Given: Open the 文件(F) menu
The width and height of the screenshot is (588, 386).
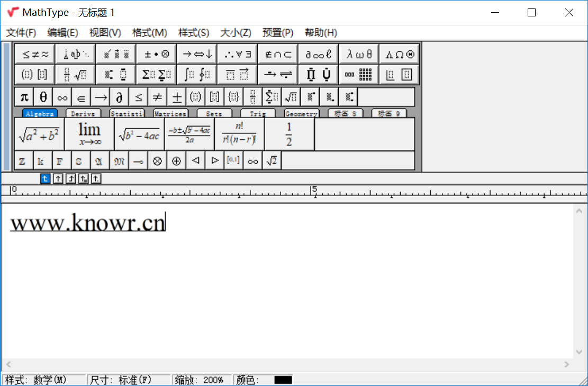Looking at the screenshot, I should pos(21,33).
